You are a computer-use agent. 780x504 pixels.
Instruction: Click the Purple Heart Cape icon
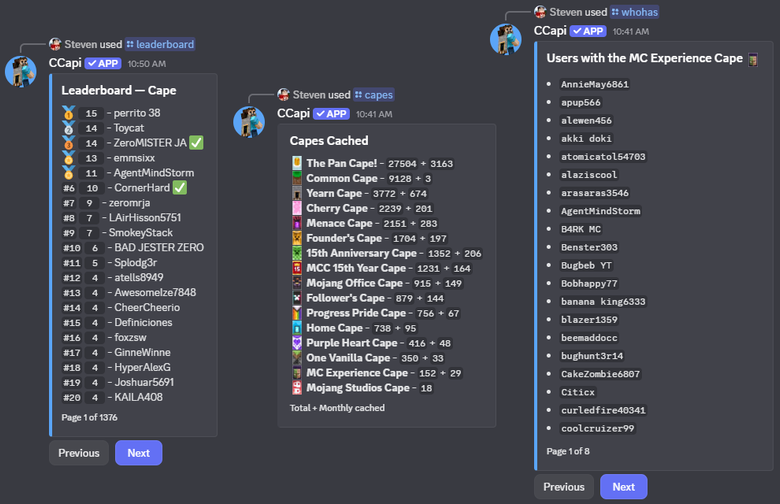pyautogui.click(x=297, y=343)
